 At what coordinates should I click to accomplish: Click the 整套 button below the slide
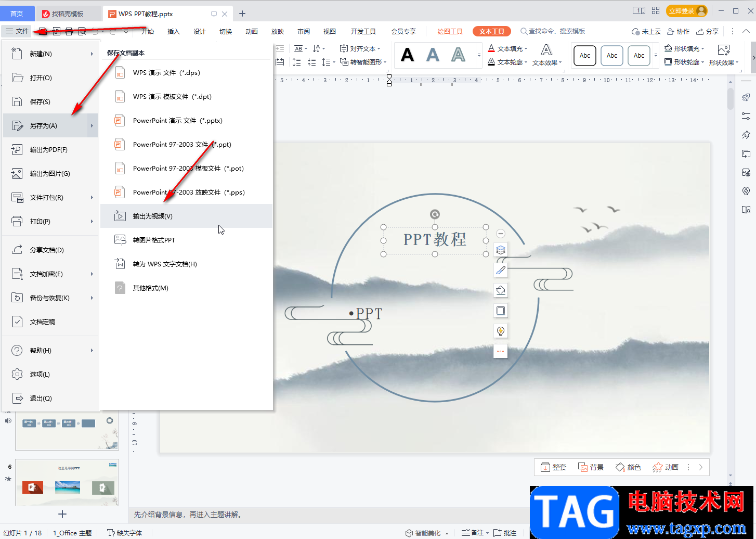(x=554, y=467)
